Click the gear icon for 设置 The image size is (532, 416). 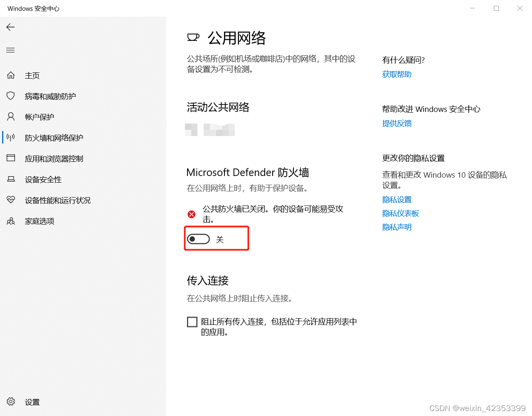tap(11, 401)
